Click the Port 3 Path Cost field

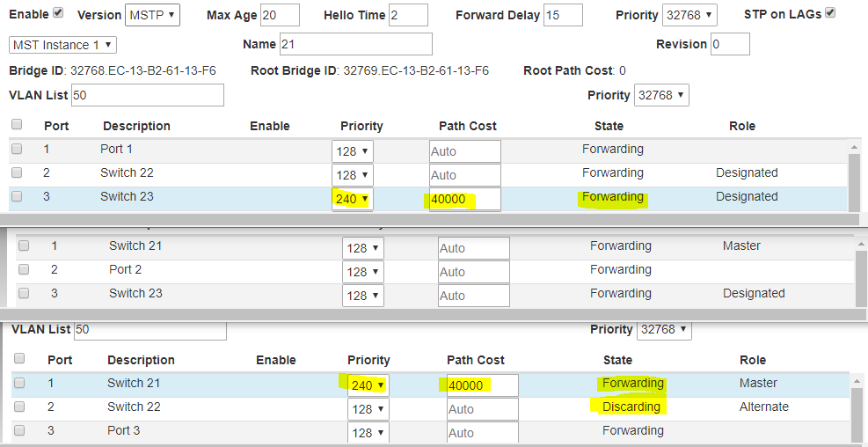pyautogui.click(x=483, y=433)
